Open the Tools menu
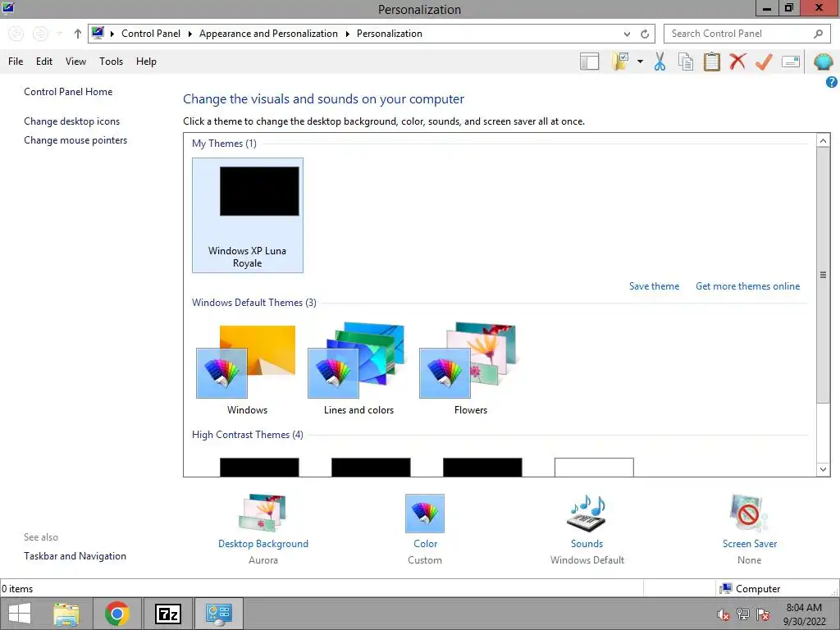The image size is (840, 630). click(x=111, y=61)
